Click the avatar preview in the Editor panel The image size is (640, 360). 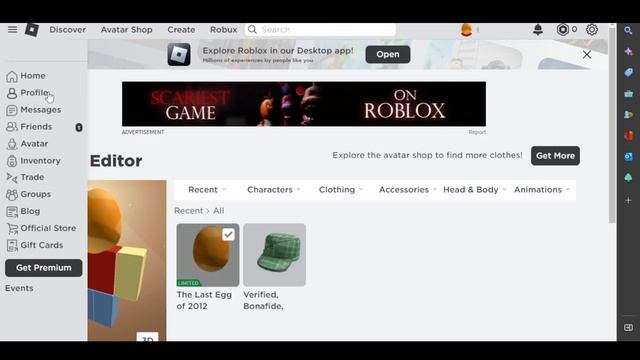tap(127, 260)
